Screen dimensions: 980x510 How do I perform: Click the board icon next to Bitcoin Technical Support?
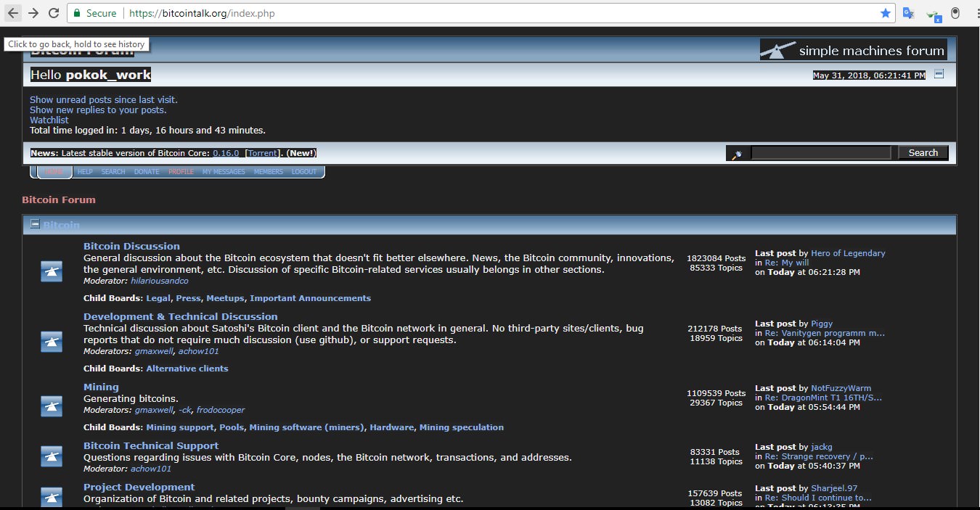(51, 456)
